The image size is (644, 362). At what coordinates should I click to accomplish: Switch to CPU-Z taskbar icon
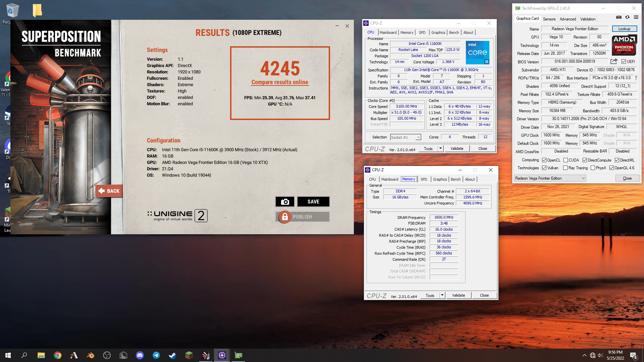222,355
